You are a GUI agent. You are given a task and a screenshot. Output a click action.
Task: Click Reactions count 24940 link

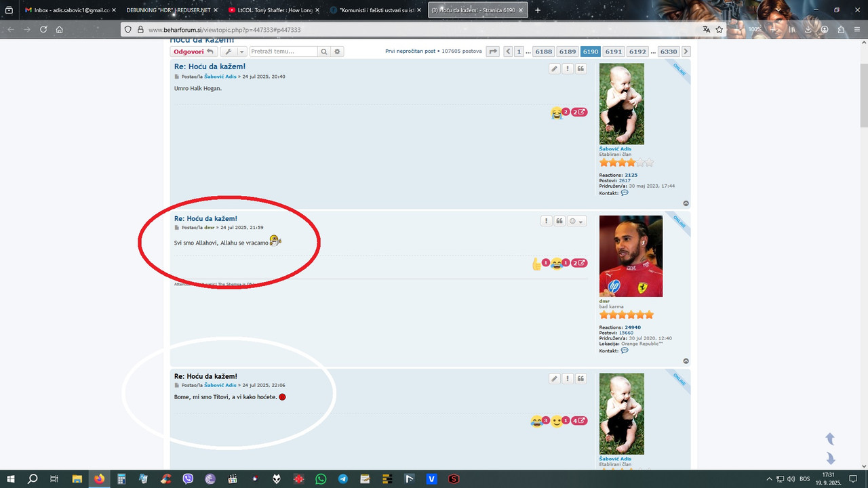(x=633, y=327)
